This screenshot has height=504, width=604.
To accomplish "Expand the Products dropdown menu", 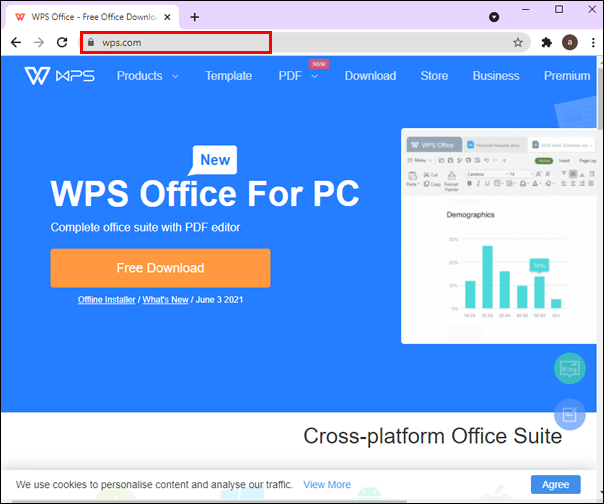I will point(148,76).
